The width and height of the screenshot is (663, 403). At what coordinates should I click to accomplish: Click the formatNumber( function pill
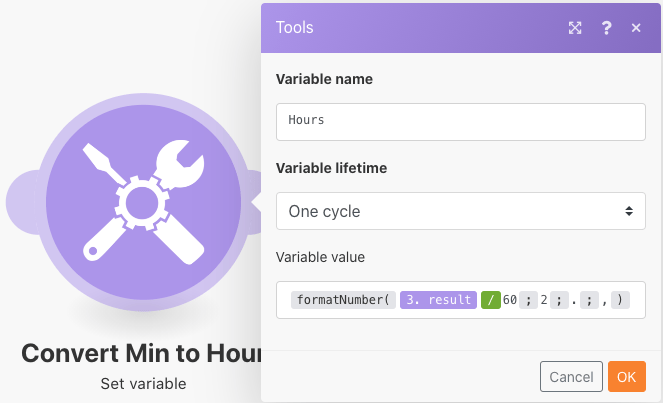coord(343,300)
